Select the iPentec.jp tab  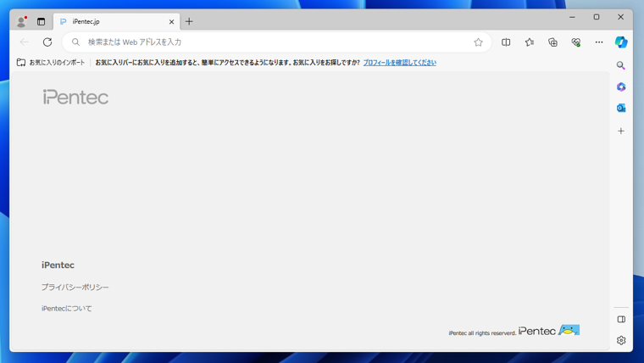tap(116, 22)
